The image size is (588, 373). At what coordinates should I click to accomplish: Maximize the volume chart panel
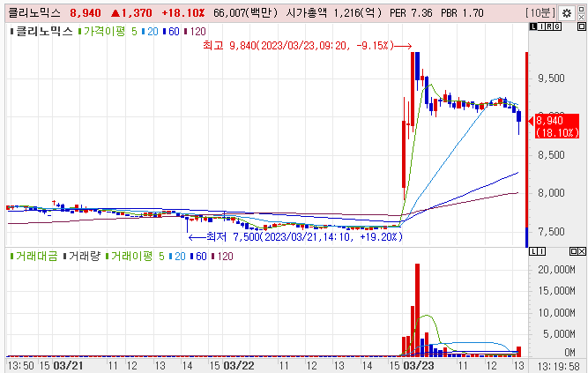coord(573,251)
